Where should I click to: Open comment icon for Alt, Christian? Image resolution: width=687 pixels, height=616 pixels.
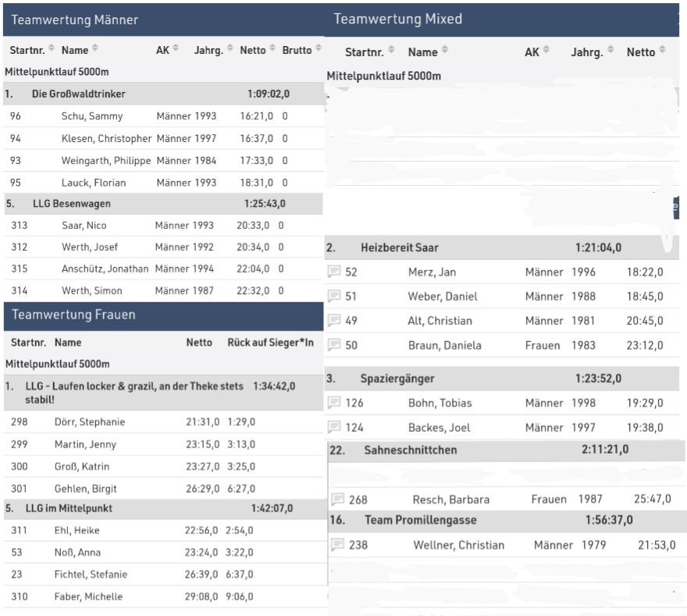click(x=335, y=321)
